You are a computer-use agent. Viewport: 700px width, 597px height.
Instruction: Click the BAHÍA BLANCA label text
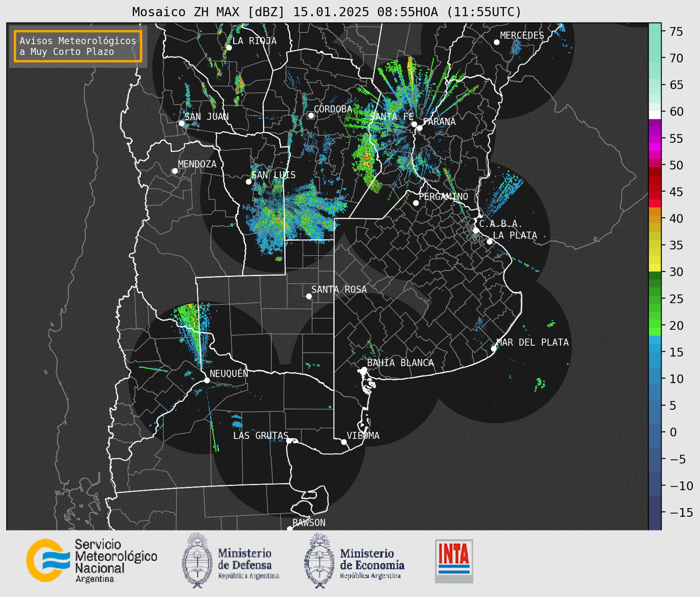pos(400,363)
